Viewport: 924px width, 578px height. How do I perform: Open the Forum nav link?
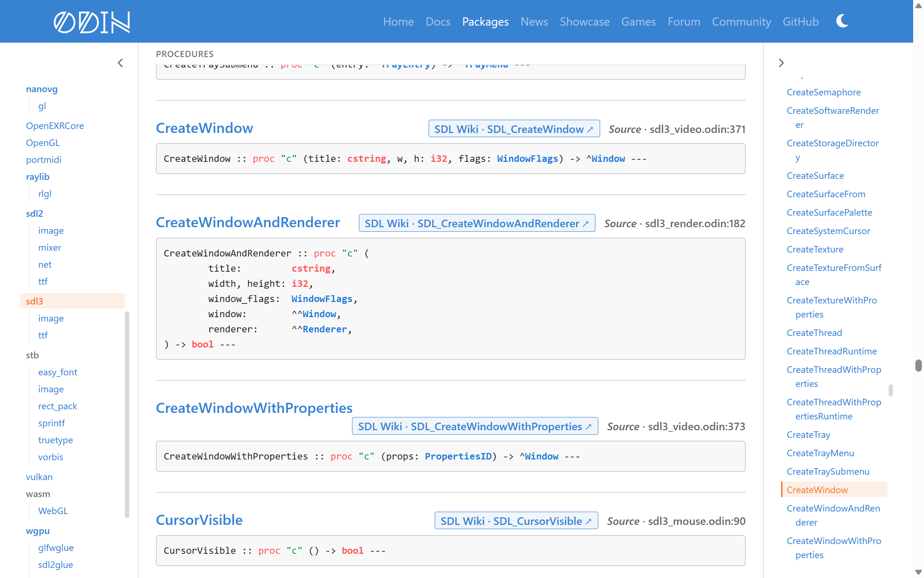coord(684,21)
